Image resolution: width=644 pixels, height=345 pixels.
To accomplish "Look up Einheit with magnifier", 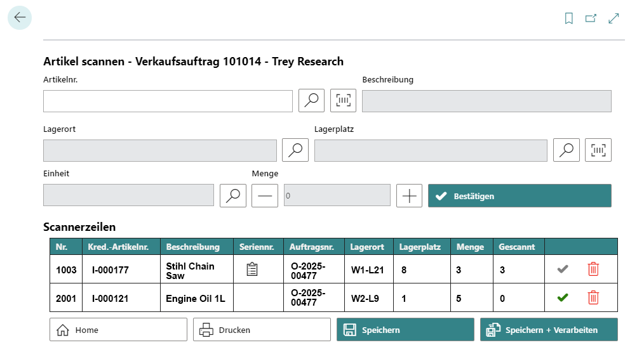I will click(233, 196).
